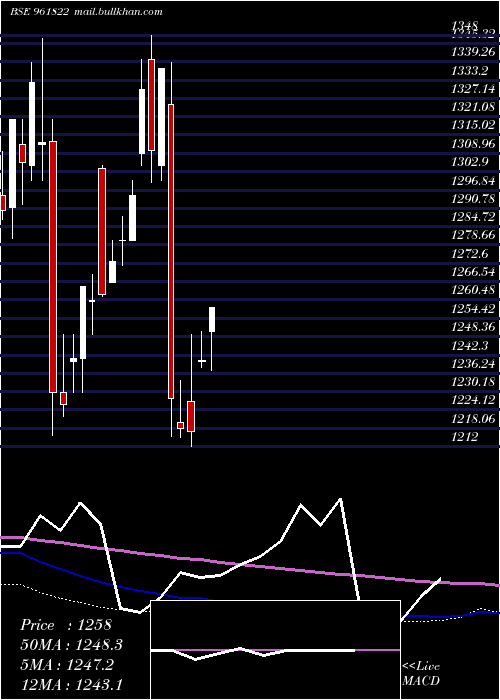Select the 1284.72 price axis label
The image size is (500, 700).
(x=474, y=217)
